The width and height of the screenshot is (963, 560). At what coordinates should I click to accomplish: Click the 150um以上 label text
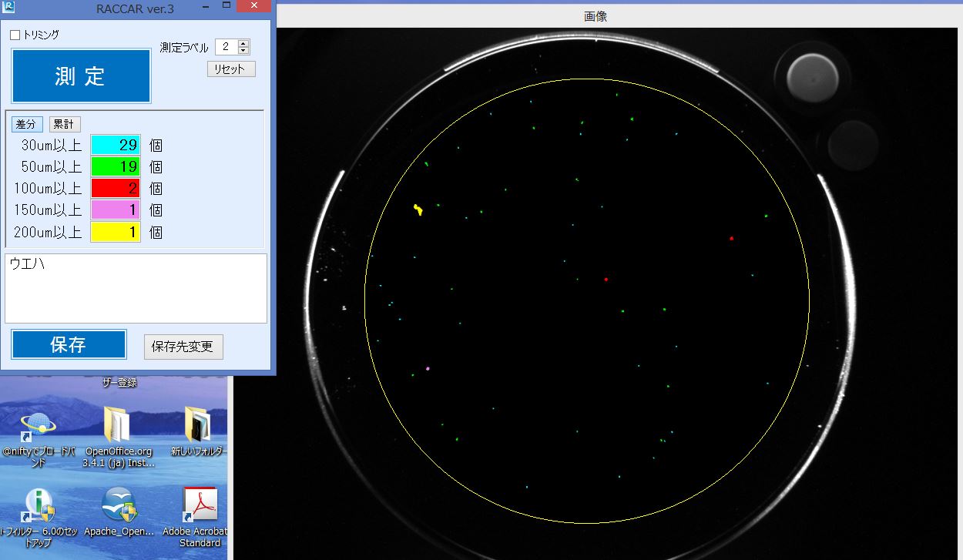(48, 210)
